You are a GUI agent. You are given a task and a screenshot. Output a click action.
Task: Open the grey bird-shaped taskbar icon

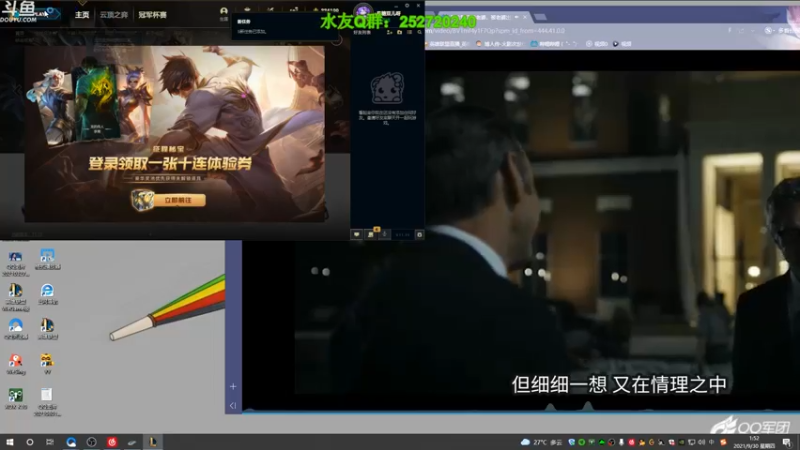tap(132, 442)
